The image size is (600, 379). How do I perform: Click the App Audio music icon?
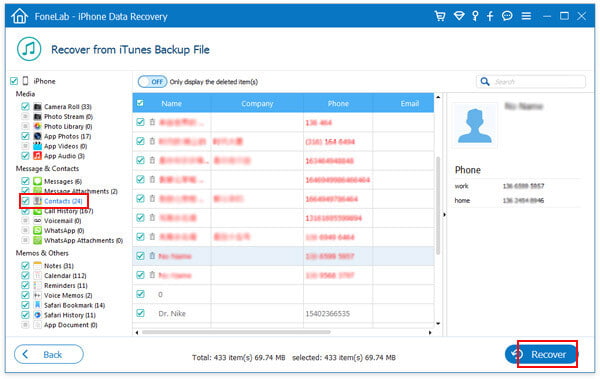[x=38, y=156]
